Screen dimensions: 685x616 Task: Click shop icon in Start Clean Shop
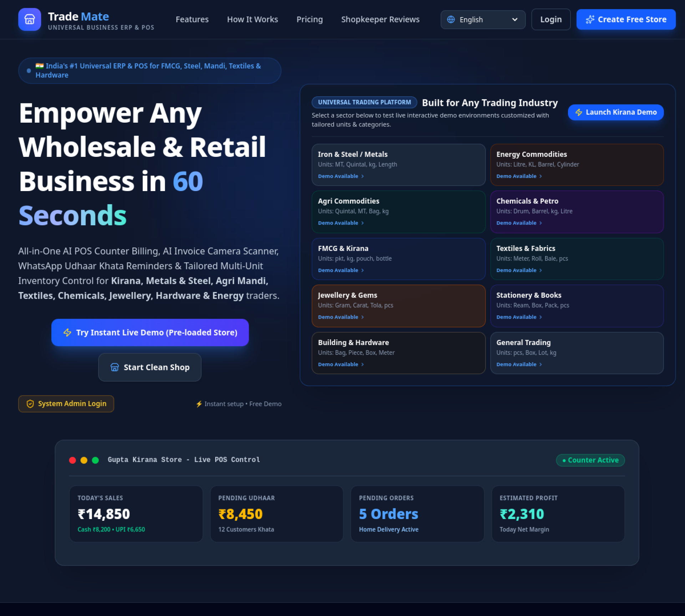tap(115, 367)
